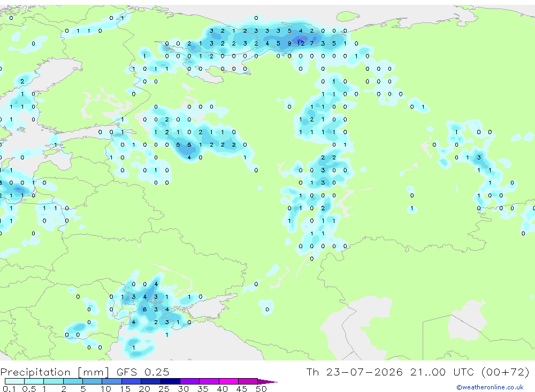Click the '35' legend scale label

(203, 389)
